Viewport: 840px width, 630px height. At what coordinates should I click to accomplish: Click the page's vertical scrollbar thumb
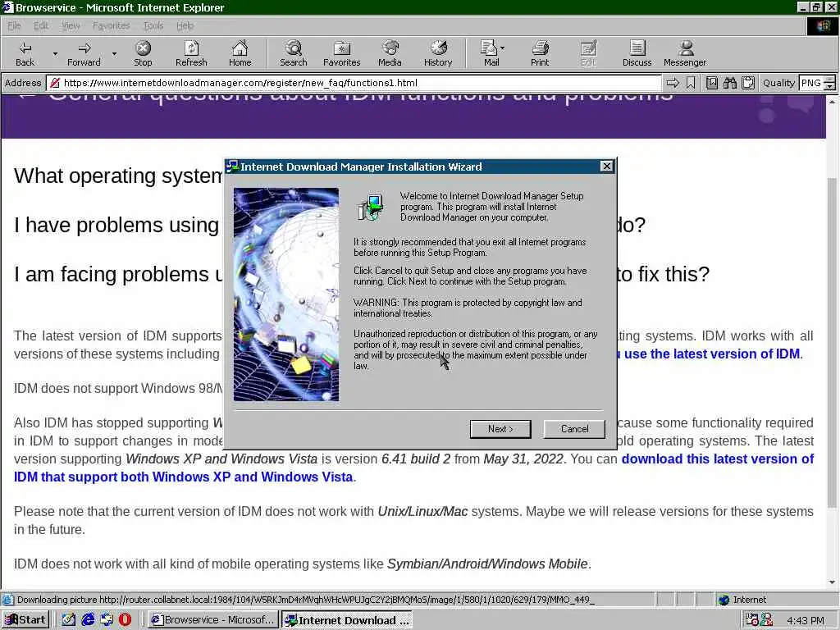point(832,343)
